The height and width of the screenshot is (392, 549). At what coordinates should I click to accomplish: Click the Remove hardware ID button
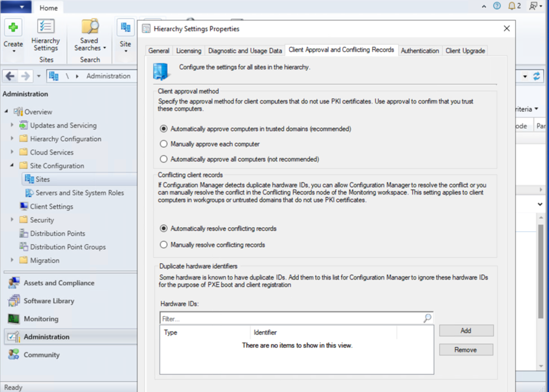click(x=466, y=350)
